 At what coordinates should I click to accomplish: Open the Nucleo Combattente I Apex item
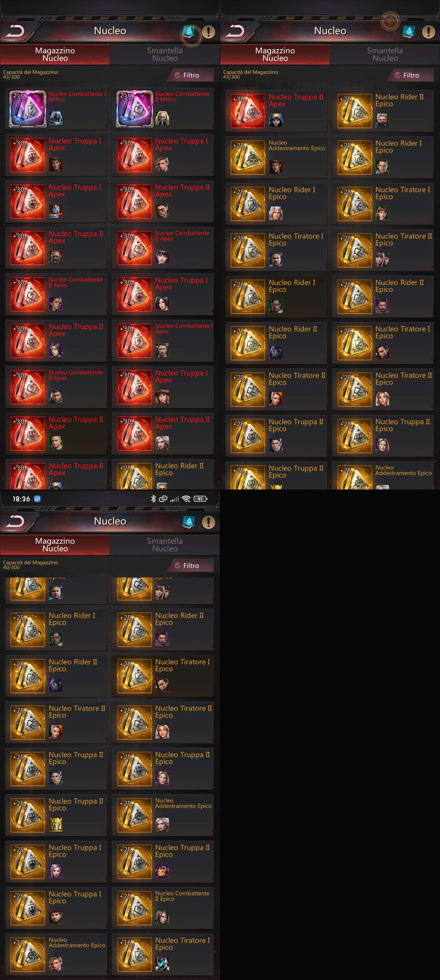163,341
